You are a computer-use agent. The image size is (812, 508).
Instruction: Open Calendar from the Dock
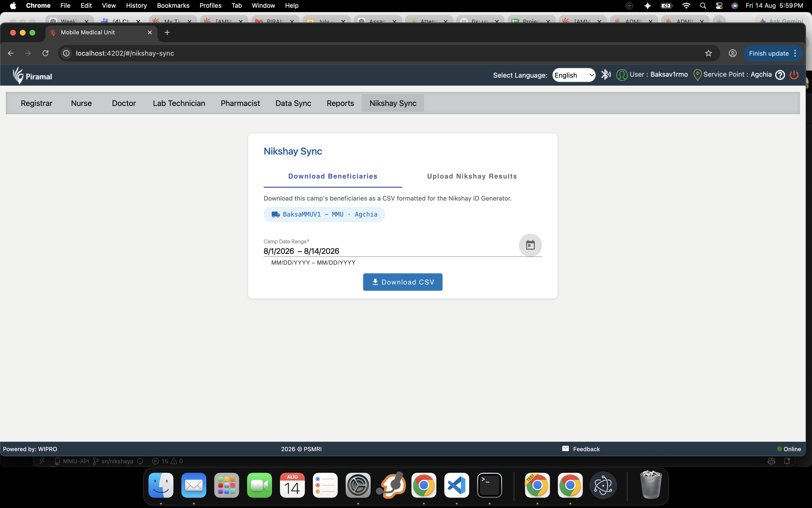(x=292, y=485)
